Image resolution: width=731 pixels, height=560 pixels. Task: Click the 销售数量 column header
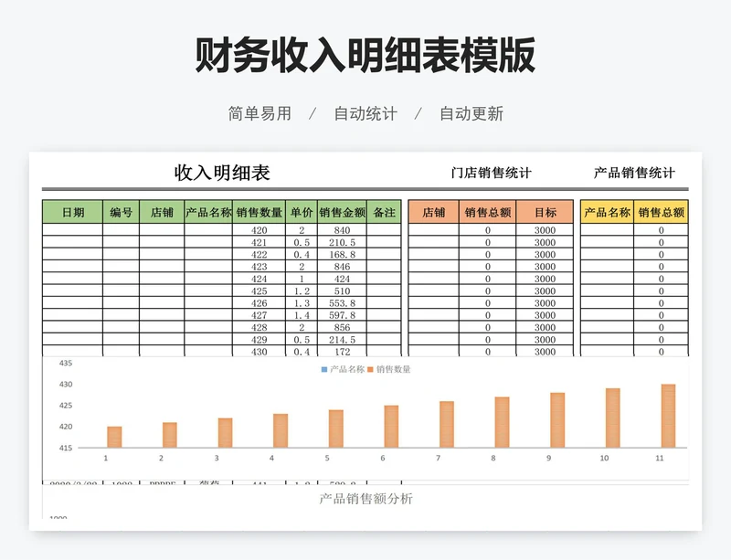coord(260,212)
